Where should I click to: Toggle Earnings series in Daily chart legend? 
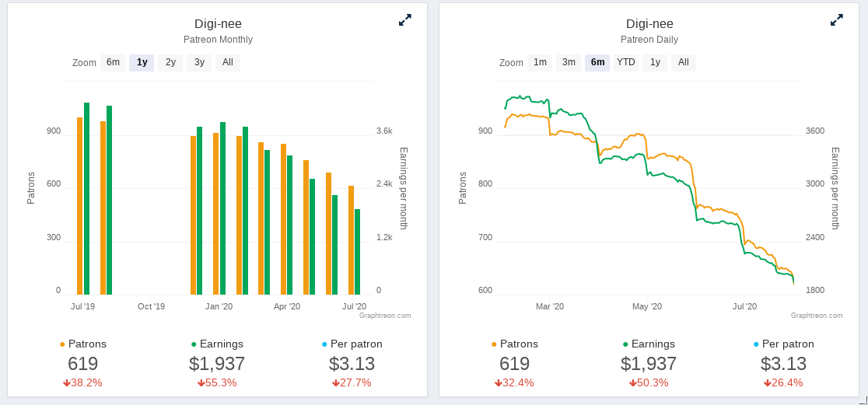(649, 344)
